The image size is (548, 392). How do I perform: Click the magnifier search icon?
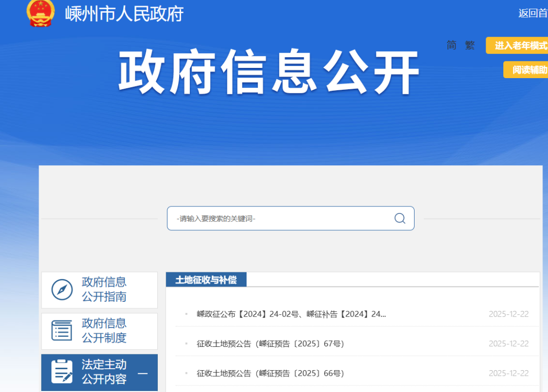(x=400, y=218)
